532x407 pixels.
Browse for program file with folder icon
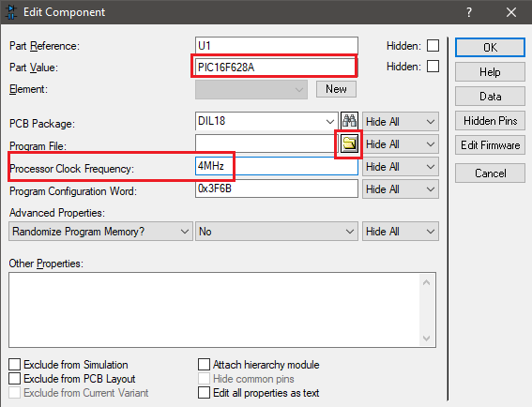(349, 144)
